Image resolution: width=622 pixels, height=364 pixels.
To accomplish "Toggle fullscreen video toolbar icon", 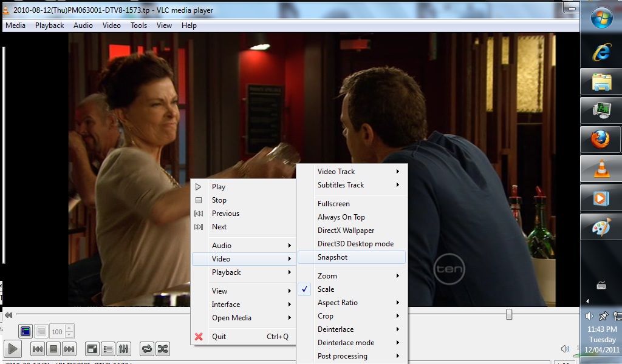I will (x=92, y=349).
